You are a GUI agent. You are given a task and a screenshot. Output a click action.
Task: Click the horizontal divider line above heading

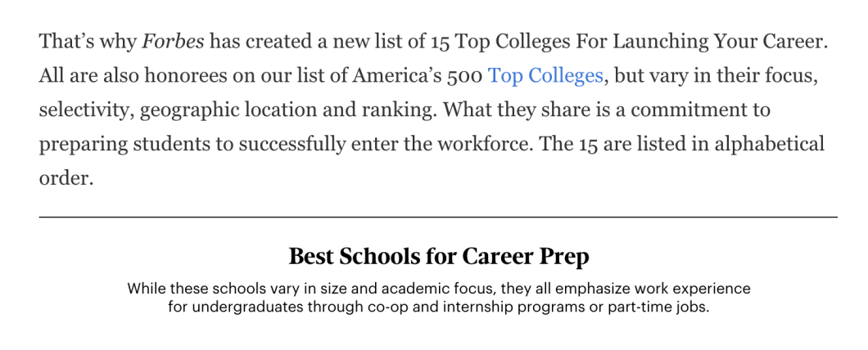tap(438, 217)
